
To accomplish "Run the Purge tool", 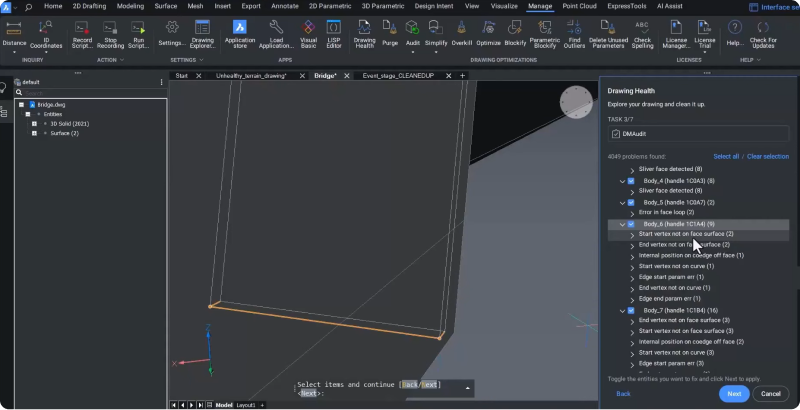I will tap(390, 29).
